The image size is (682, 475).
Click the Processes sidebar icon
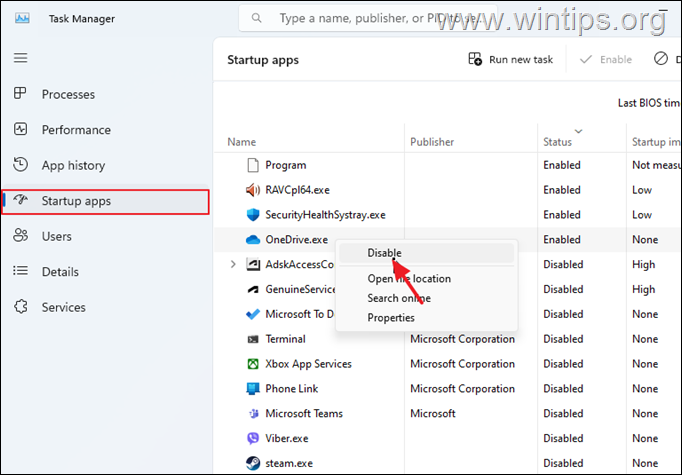[x=20, y=94]
